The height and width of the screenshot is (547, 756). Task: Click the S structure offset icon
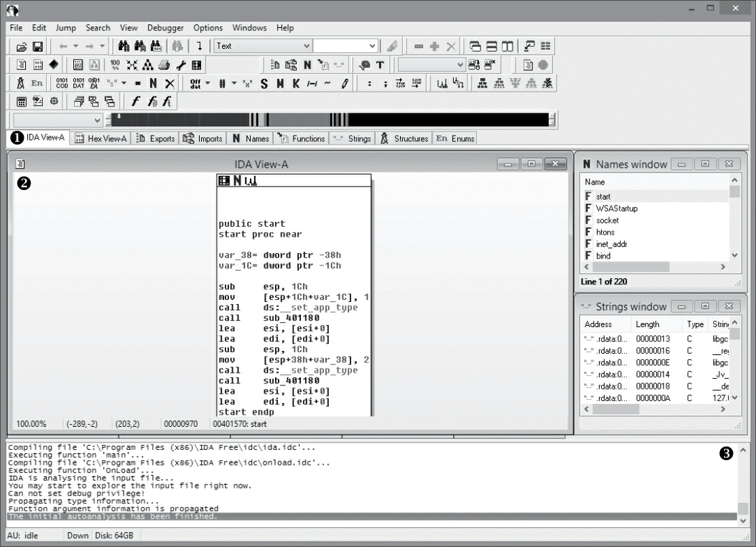pyautogui.click(x=264, y=83)
